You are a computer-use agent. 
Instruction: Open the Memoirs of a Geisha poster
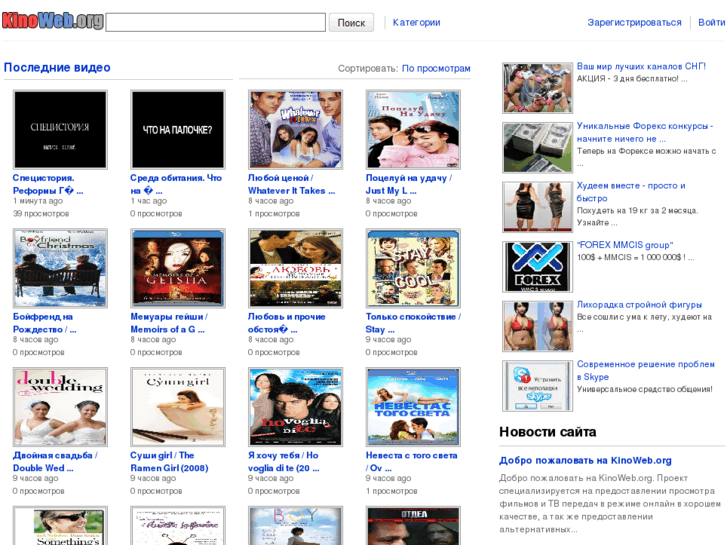click(177, 268)
